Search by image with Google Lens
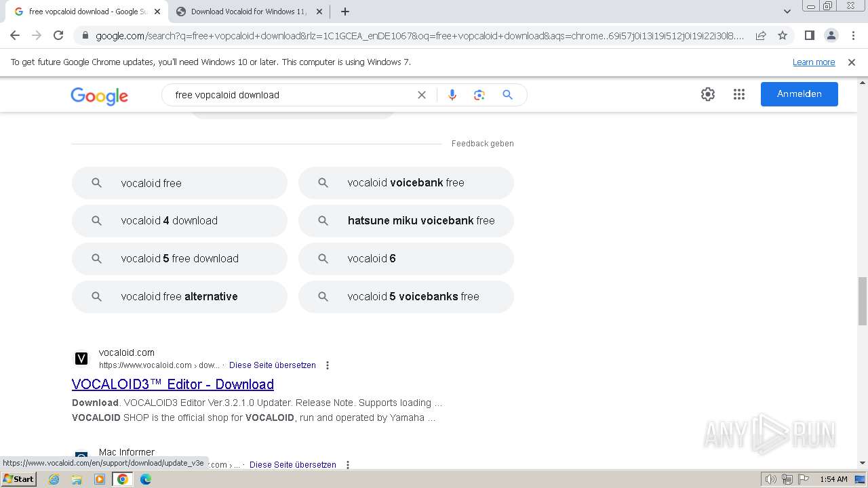Screen dimensions: 868x488 point(479,95)
